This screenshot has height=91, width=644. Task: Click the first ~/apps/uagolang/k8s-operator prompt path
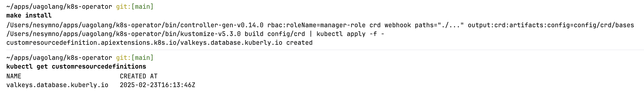[59, 7]
